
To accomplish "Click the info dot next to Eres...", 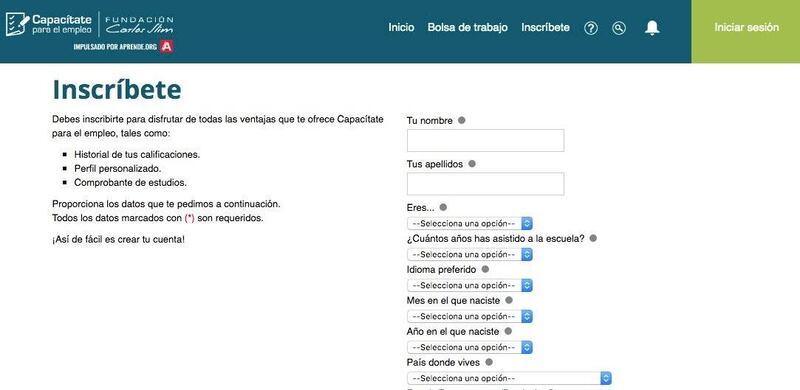I will pyautogui.click(x=443, y=207).
